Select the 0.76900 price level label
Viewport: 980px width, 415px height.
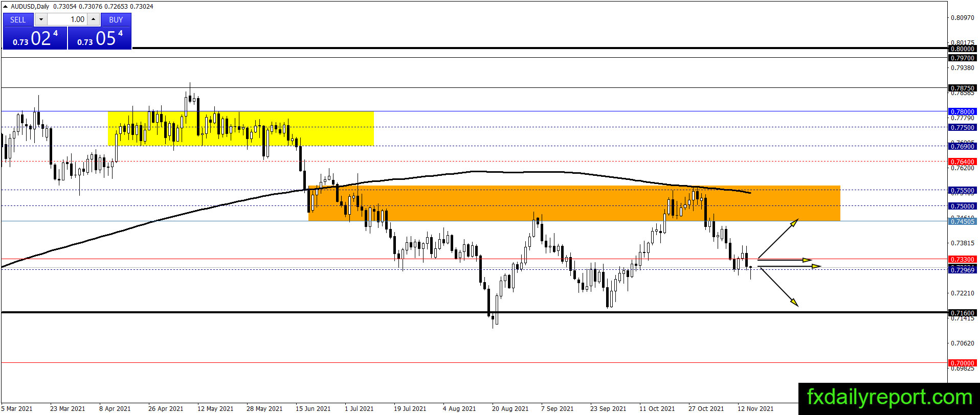point(962,147)
